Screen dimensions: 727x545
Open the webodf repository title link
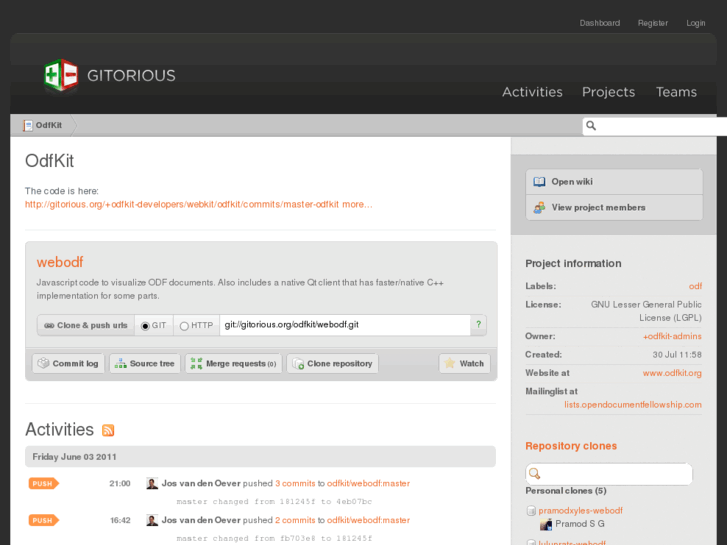tap(60, 262)
